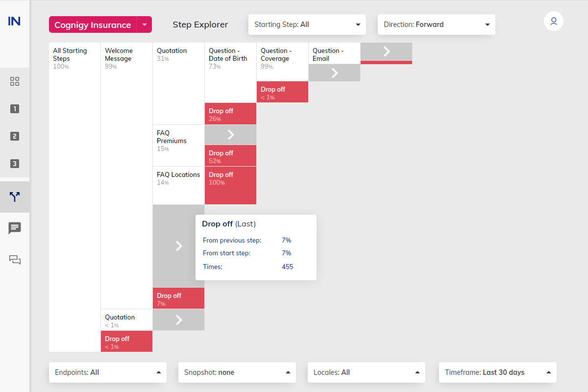Open the Starting Step dropdown

pos(307,24)
